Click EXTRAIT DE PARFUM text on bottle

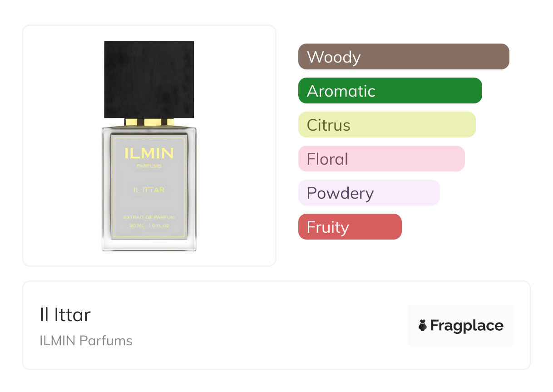point(149,218)
